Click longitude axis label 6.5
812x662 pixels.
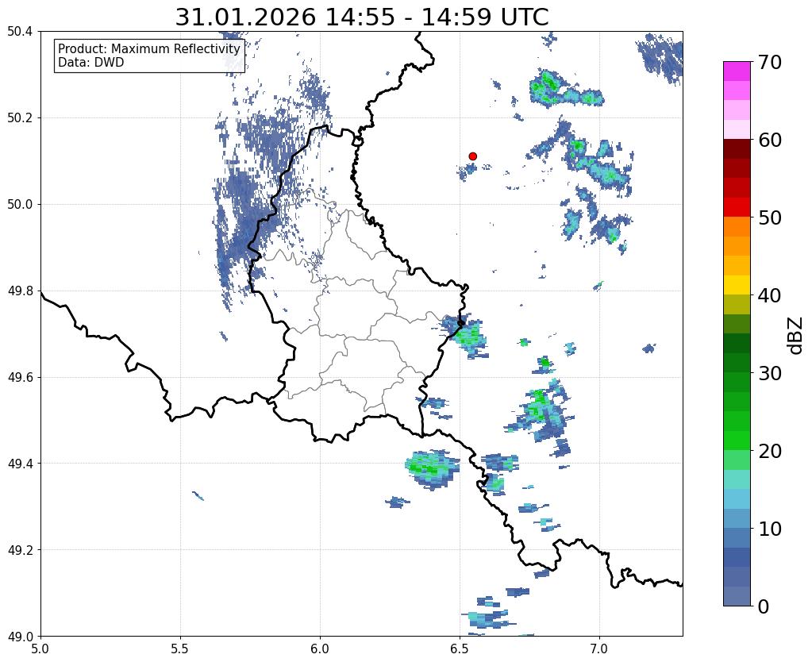[x=460, y=649]
